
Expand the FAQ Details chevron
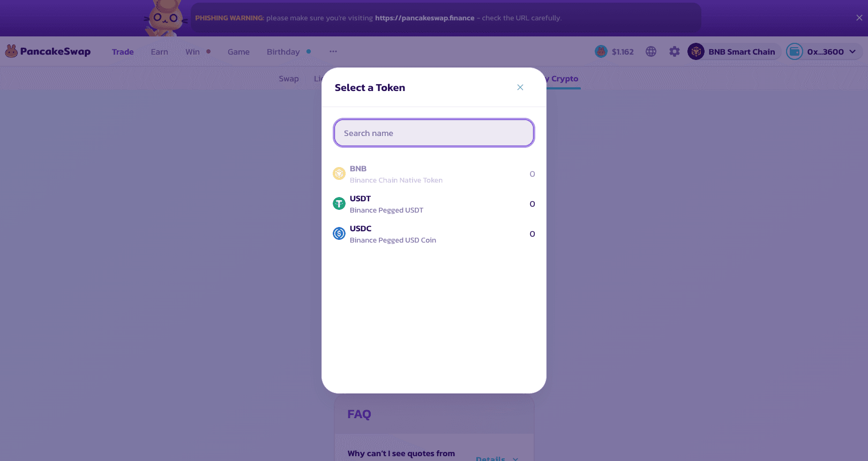pyautogui.click(x=515, y=459)
